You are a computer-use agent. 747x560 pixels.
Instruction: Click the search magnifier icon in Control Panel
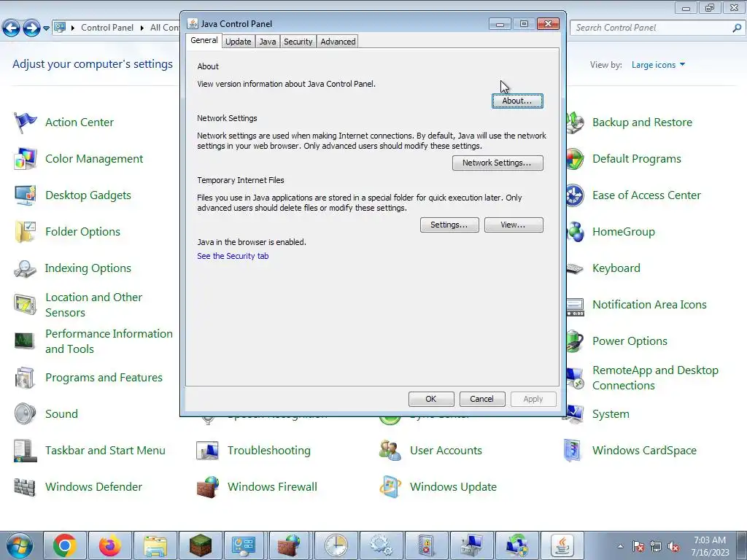(x=737, y=28)
